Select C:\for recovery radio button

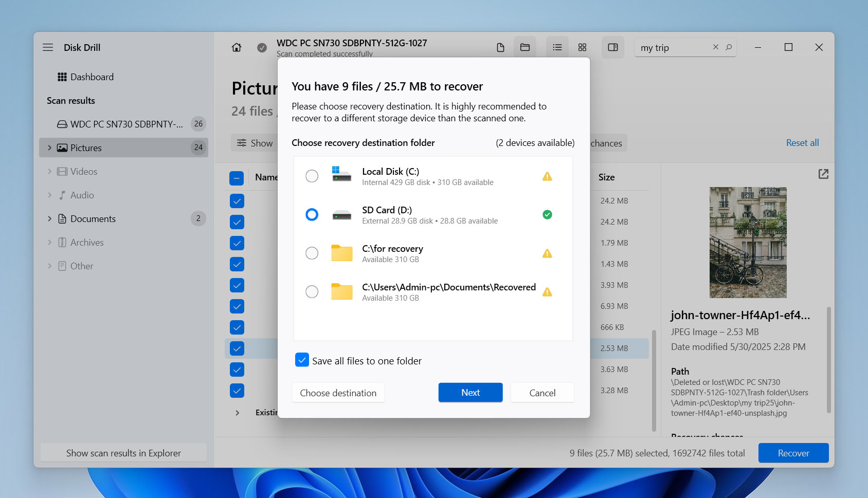click(312, 253)
